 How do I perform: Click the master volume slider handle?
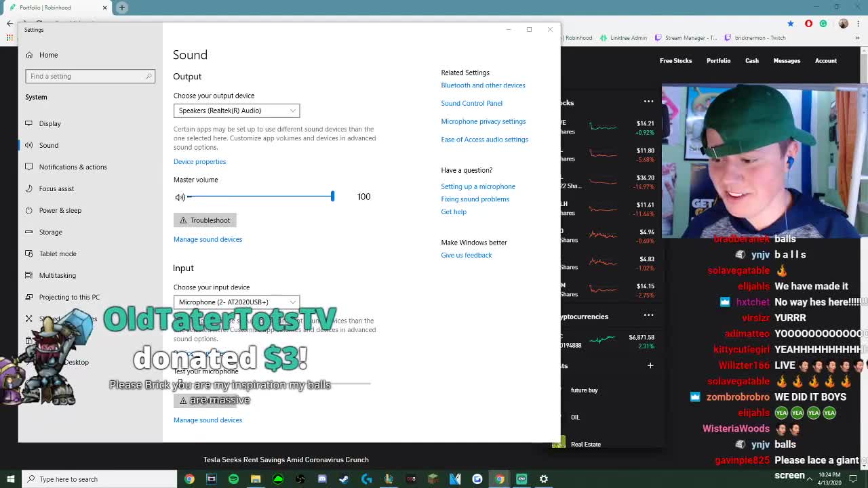pos(332,197)
